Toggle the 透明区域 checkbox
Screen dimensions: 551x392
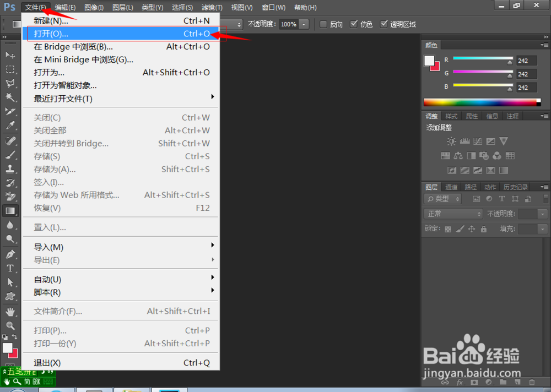coord(384,24)
